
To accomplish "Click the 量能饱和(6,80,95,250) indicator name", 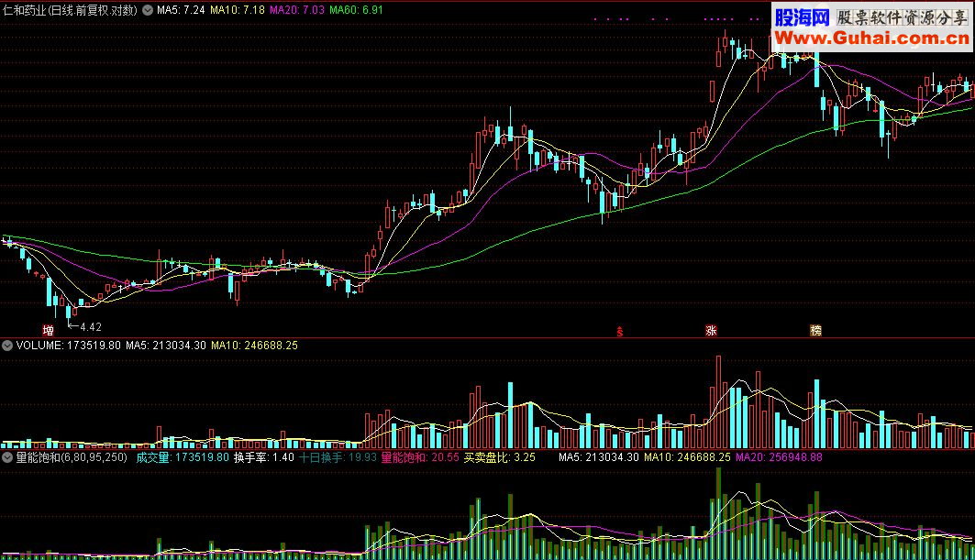I will pyautogui.click(x=72, y=457).
